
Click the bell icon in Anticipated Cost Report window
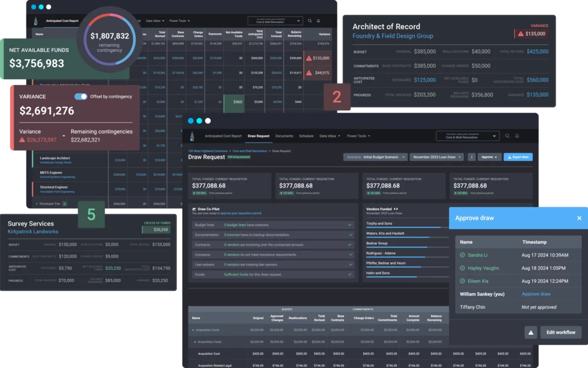click(x=318, y=21)
